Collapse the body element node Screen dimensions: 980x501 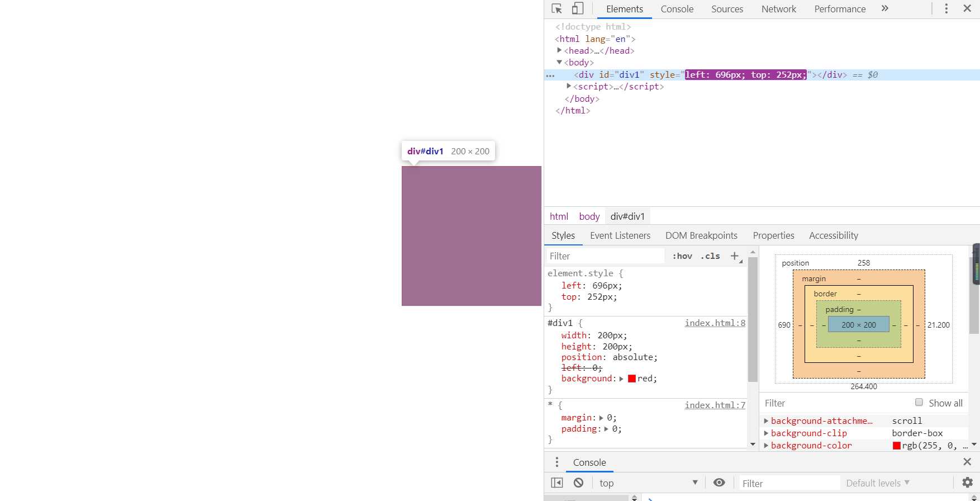click(559, 62)
